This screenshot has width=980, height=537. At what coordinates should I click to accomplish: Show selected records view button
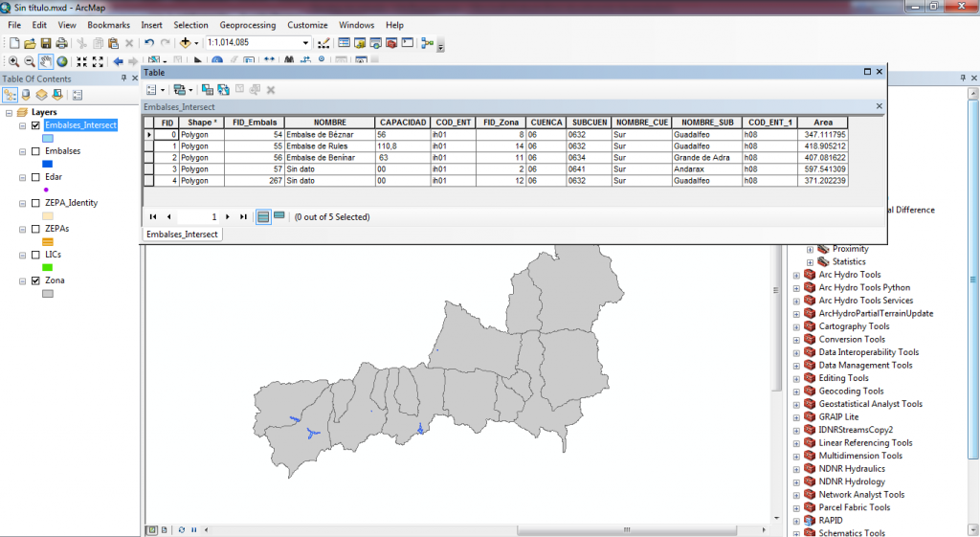click(279, 216)
